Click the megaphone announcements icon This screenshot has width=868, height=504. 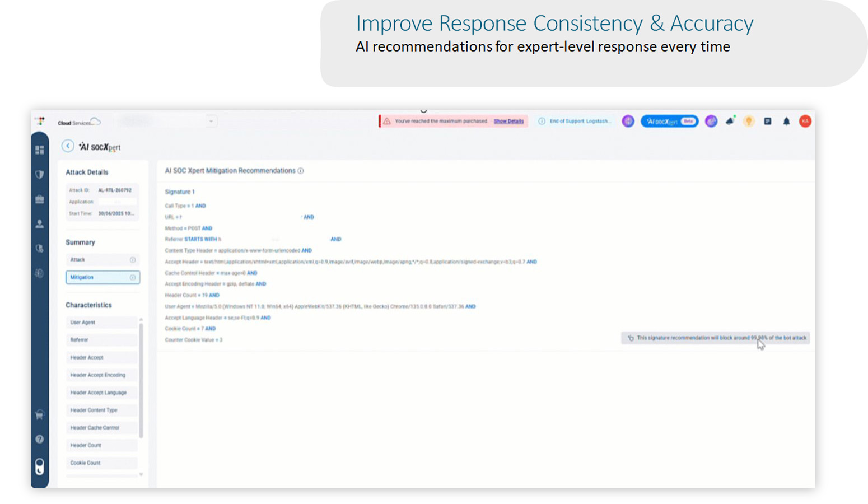730,122
